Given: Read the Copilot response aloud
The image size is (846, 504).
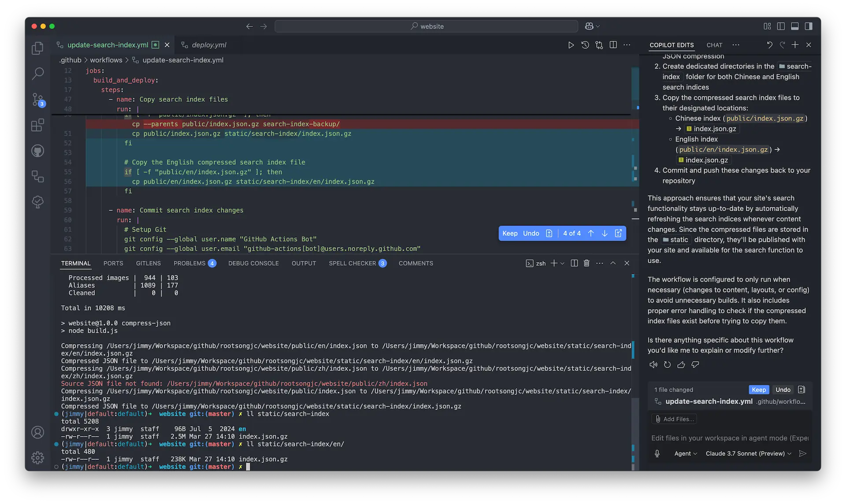Looking at the screenshot, I should click(x=653, y=365).
